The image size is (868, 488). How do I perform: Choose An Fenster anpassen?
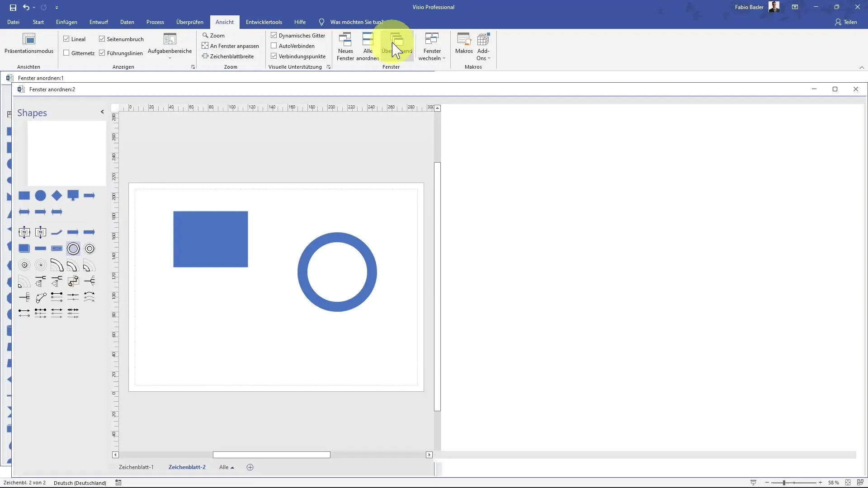click(x=231, y=46)
